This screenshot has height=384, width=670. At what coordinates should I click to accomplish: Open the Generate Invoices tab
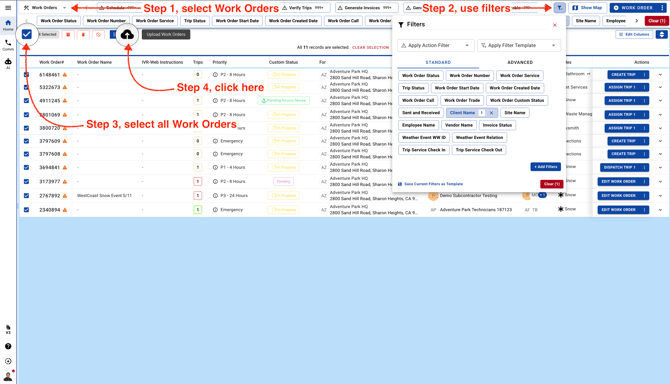click(367, 8)
